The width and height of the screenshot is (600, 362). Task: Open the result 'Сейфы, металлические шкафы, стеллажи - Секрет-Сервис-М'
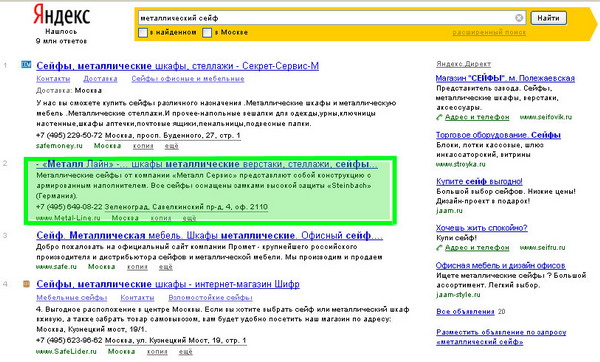point(178,66)
